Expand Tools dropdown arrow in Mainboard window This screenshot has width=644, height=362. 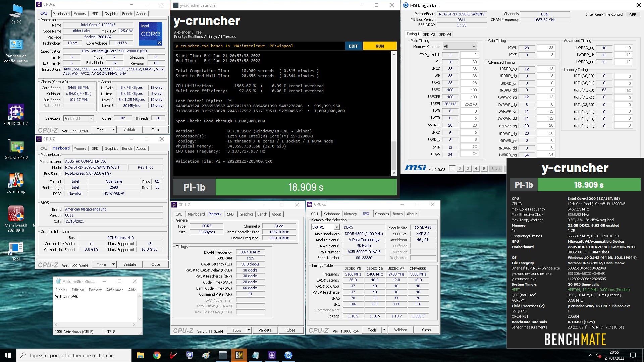pyautogui.click(x=113, y=264)
